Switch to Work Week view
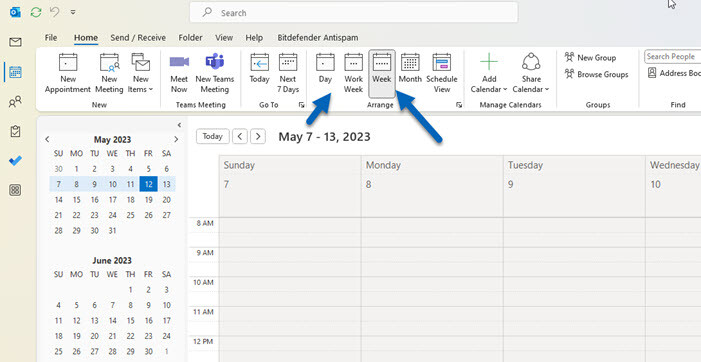This screenshot has height=362, width=701. [x=353, y=73]
